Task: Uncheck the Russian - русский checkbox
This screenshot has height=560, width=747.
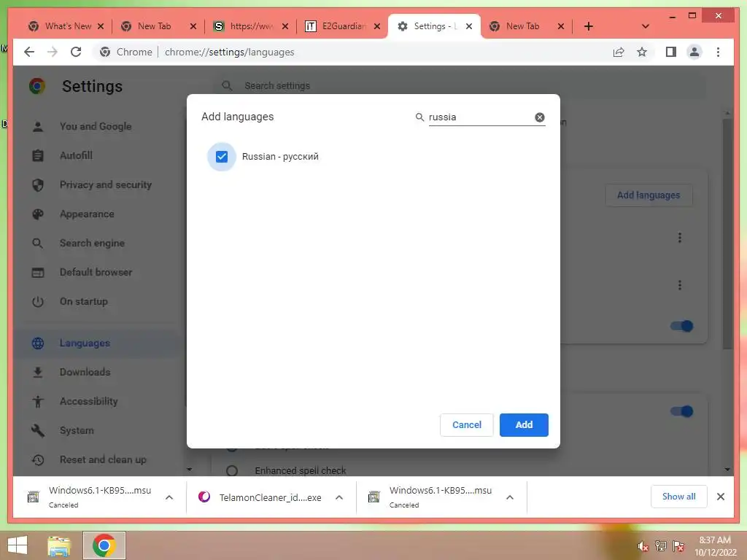Action: [x=222, y=157]
